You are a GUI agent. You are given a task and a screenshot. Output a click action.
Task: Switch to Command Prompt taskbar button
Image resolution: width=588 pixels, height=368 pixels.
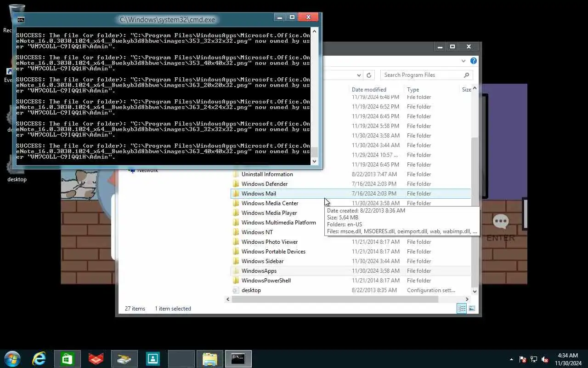[238, 359]
